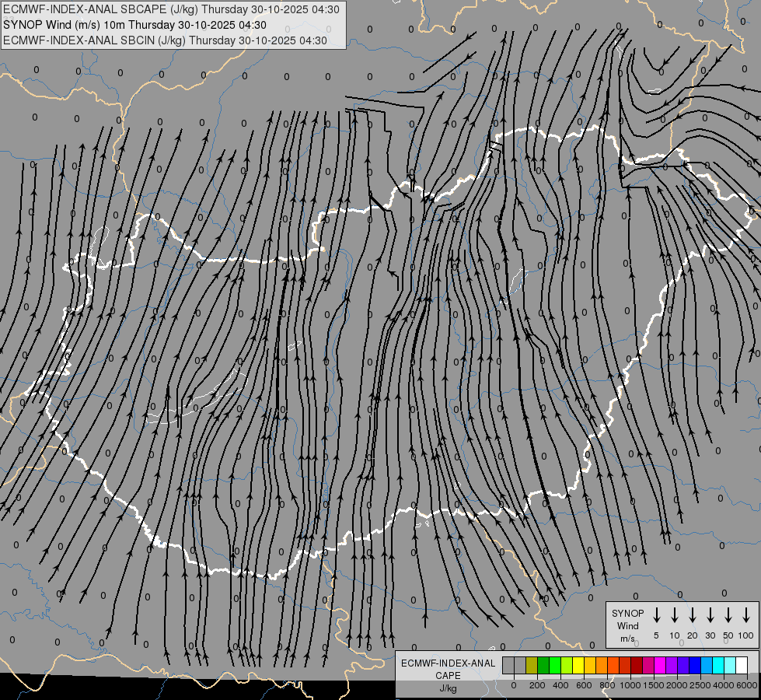
Task: Click the '600' tick label in CAPE scale
Action: pyautogui.click(x=584, y=685)
